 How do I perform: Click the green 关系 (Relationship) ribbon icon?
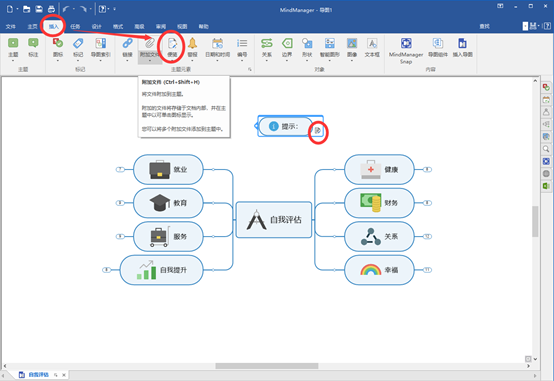click(267, 43)
